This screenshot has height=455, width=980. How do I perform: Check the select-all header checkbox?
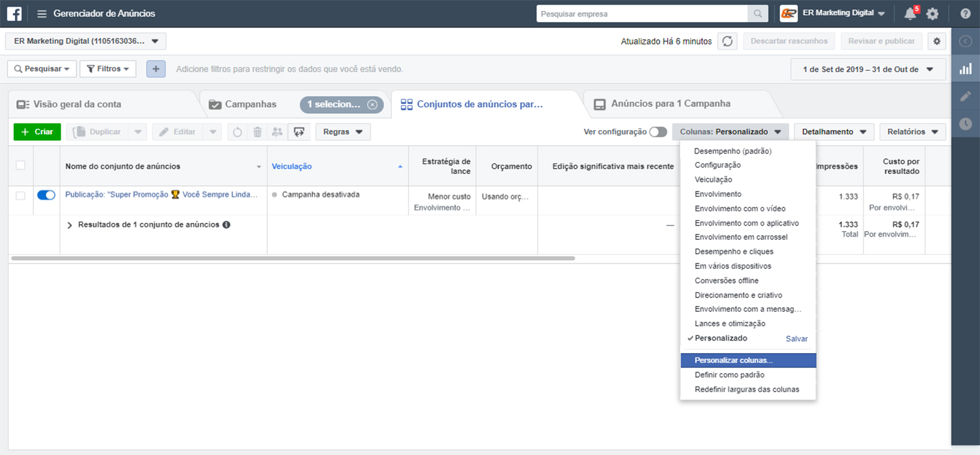tap(21, 165)
